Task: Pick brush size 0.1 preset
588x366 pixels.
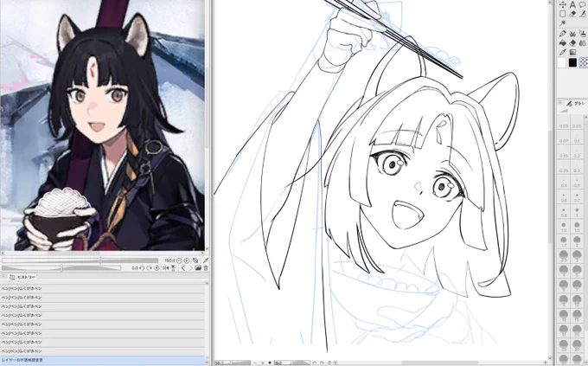Action: [577, 138]
